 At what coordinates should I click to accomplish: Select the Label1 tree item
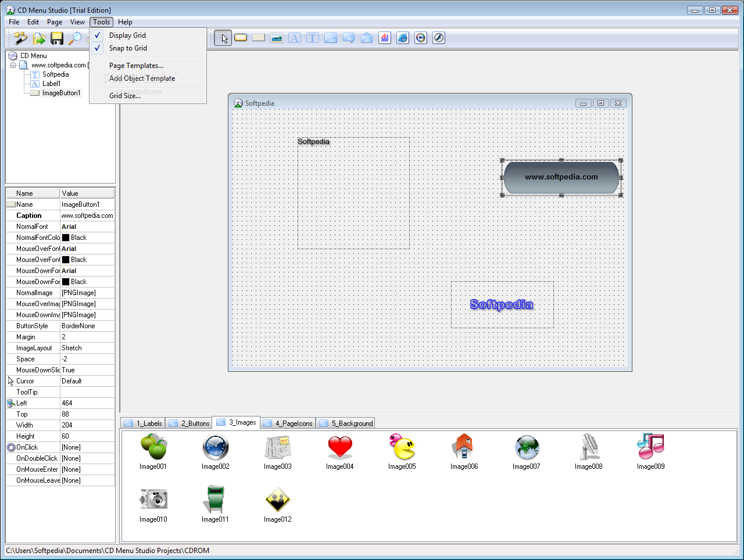click(x=51, y=84)
